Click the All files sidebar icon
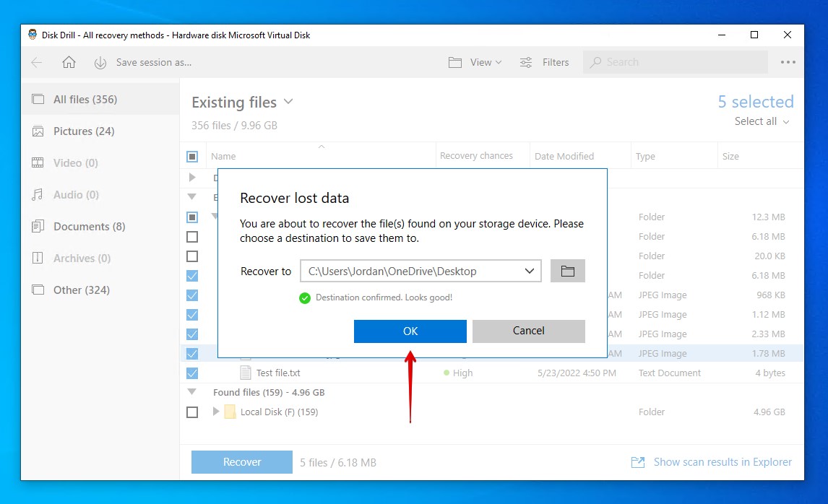Image resolution: width=828 pixels, height=504 pixels. pos(38,99)
